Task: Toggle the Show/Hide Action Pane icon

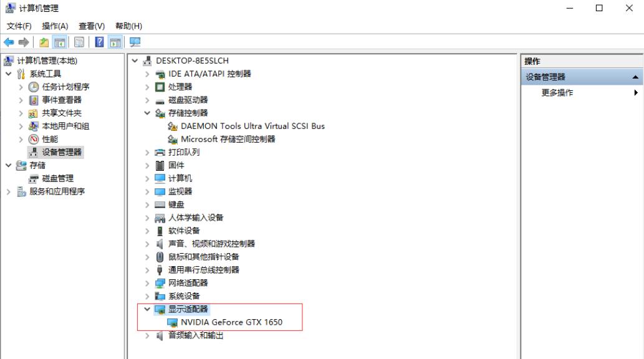Action: 115,42
